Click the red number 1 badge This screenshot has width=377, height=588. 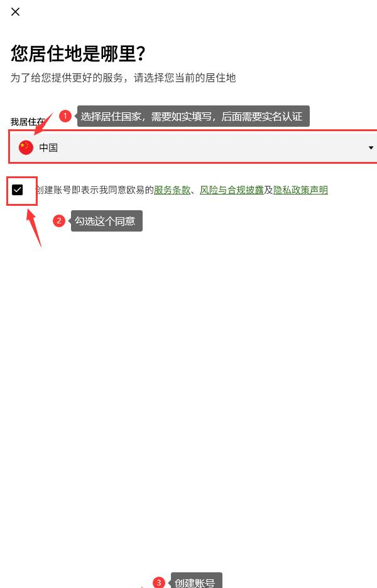65,116
